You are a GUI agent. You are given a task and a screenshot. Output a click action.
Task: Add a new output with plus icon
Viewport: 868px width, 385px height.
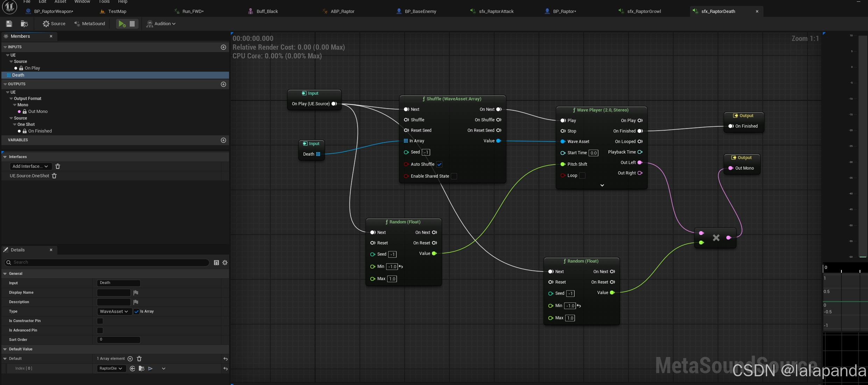click(x=223, y=84)
